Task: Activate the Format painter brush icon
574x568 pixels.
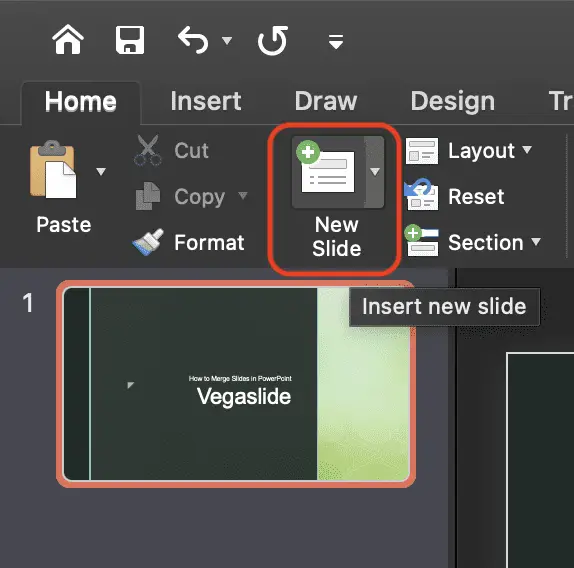Action: [148, 242]
